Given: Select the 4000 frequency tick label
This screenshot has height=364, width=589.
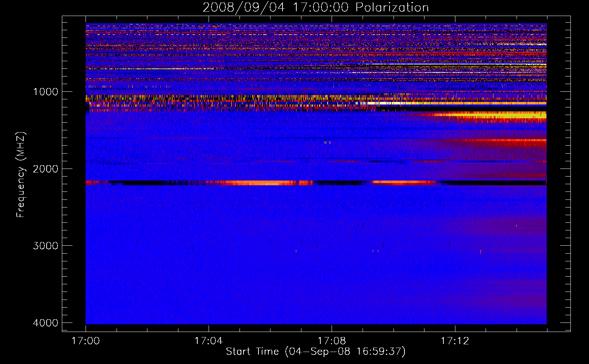Looking at the screenshot, I should point(46,323).
